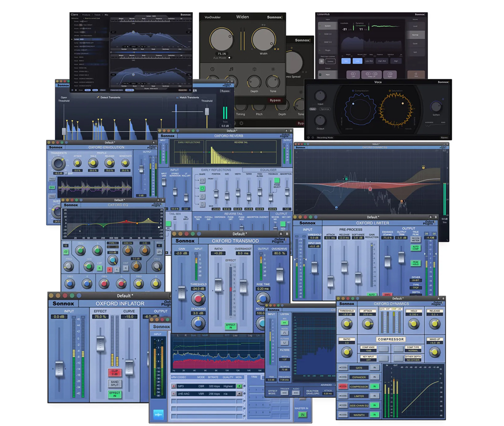504x426 pixels.
Task: Open the MP3 codec selector
Action: 187,386
